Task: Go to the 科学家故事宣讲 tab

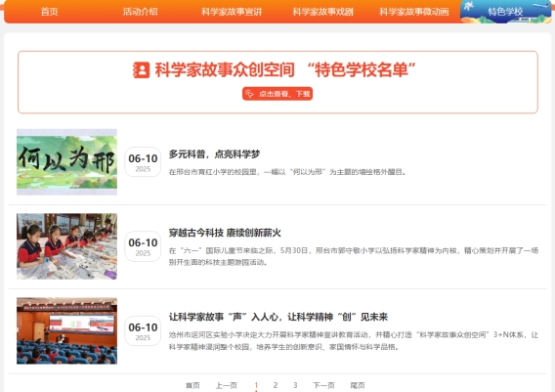Action: point(232,12)
